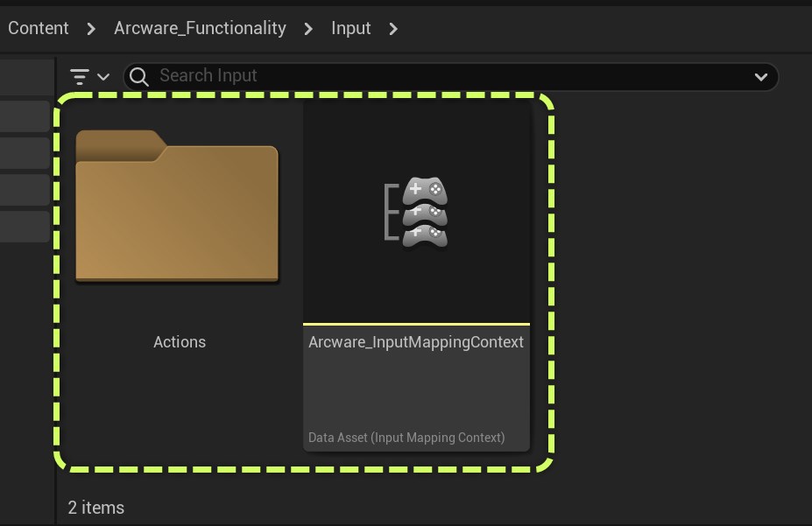Go to Arcware_Functionality in the breadcrumb
812x526 pixels.
[x=200, y=28]
